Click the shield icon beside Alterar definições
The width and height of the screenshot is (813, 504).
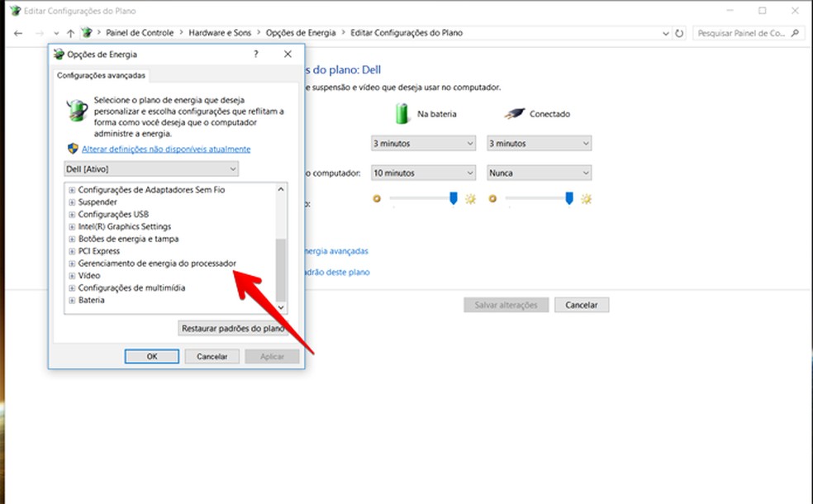point(73,149)
